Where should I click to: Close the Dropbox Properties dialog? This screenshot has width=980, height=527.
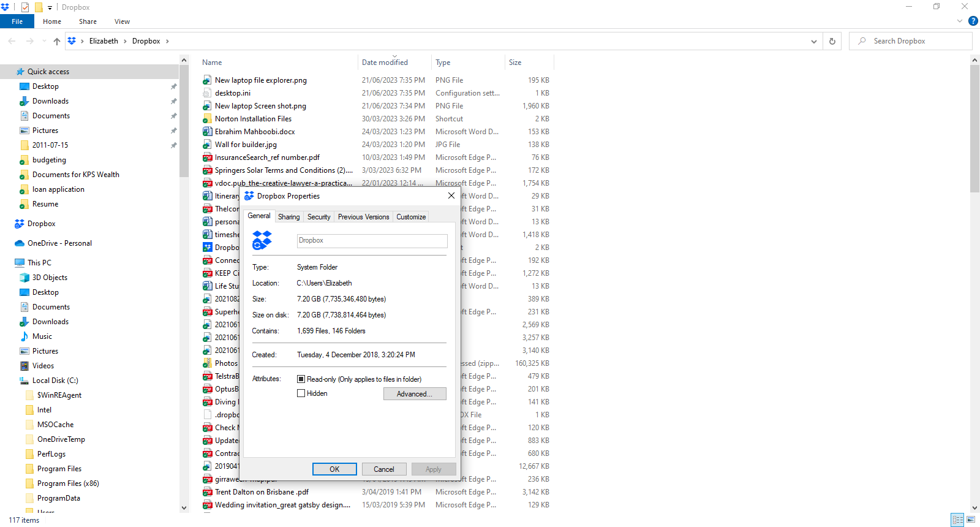451,195
